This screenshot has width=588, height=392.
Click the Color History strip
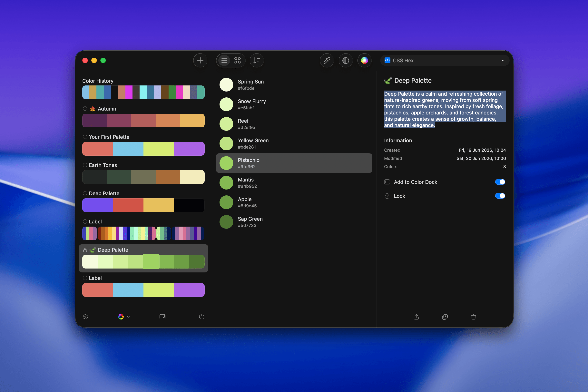point(143,92)
